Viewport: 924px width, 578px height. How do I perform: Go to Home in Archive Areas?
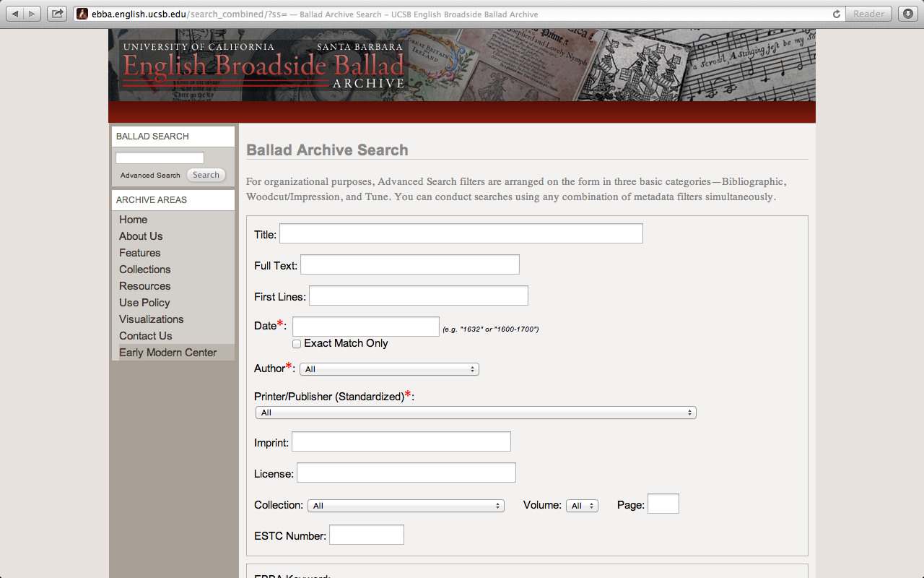[x=134, y=220]
